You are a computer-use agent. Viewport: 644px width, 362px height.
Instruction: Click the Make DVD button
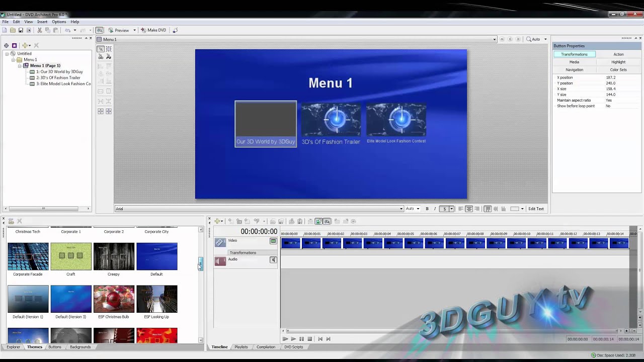coord(153,30)
